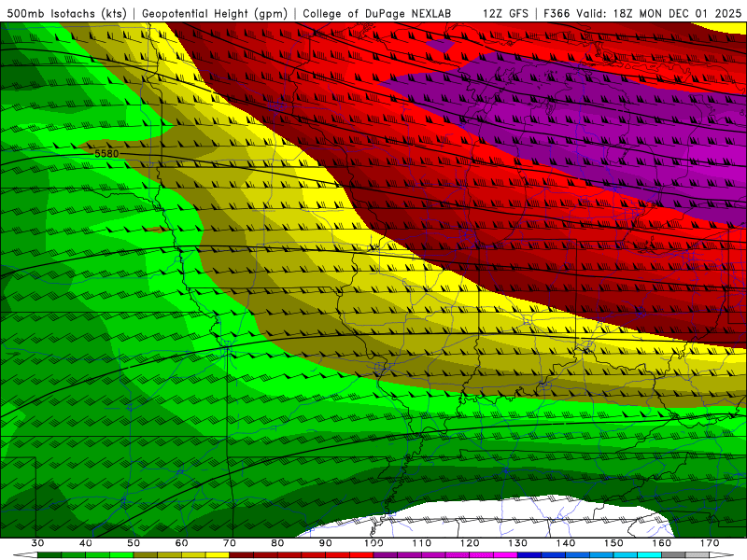Click the "F366 Valid: 18Z MON DEC 01 2025" text
Viewport: 747px width, 560px height.
click(x=642, y=13)
